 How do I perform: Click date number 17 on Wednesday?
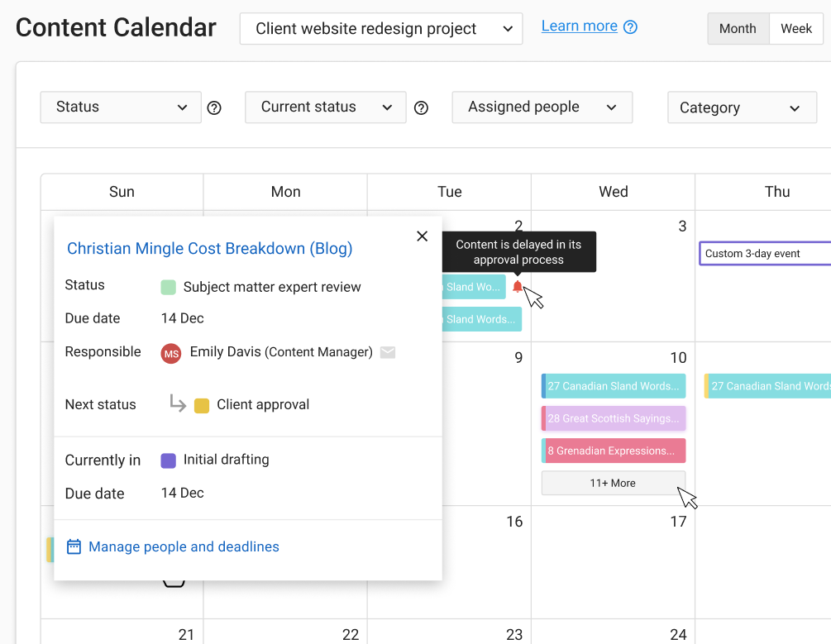(678, 522)
